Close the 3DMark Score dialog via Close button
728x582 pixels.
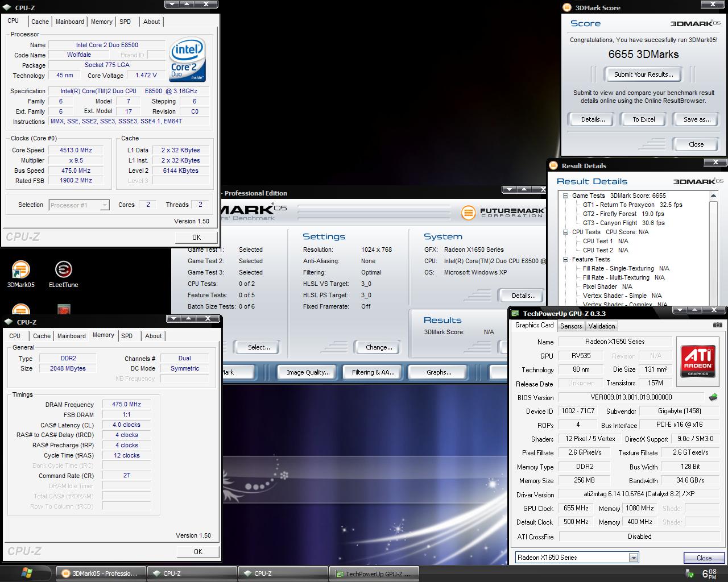pos(696,144)
